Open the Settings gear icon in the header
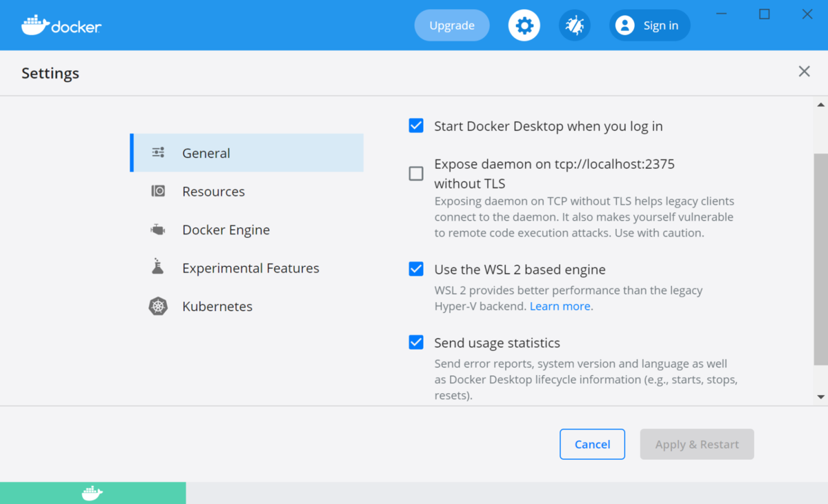828x504 pixels. pos(524,25)
